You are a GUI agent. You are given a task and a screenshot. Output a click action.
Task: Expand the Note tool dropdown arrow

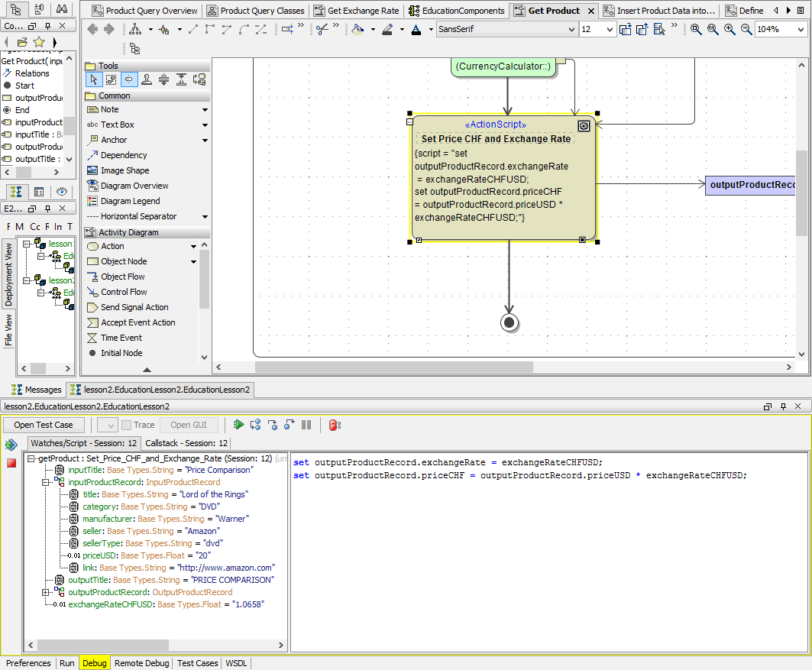(x=205, y=110)
